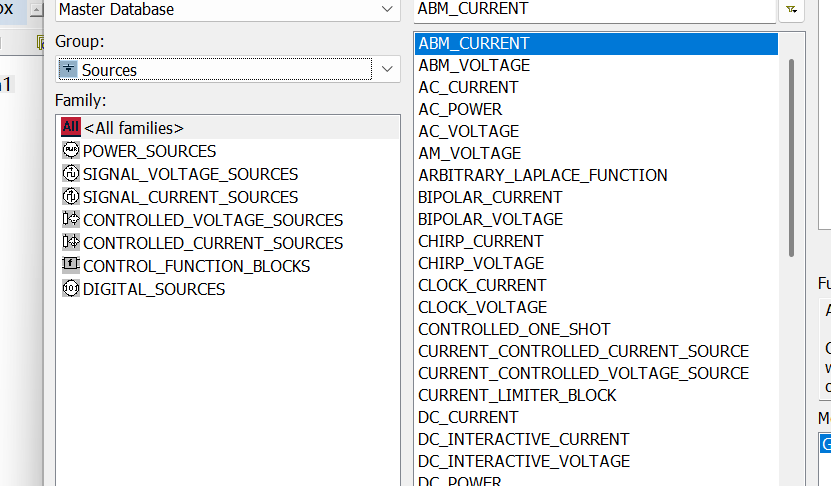Select the SIGNAL_VOLTAGE_SOURCES family icon
Screen dimensions: 831x486
pyautogui.click(x=70, y=174)
